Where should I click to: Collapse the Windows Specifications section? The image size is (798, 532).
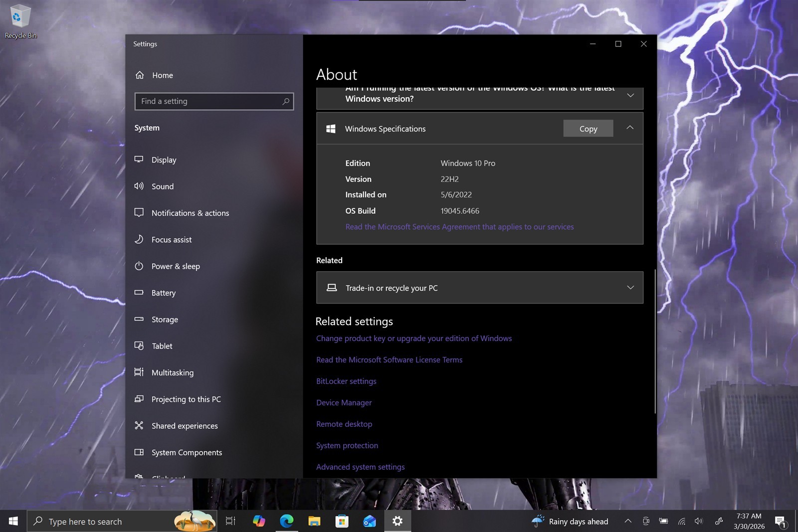[630, 128]
